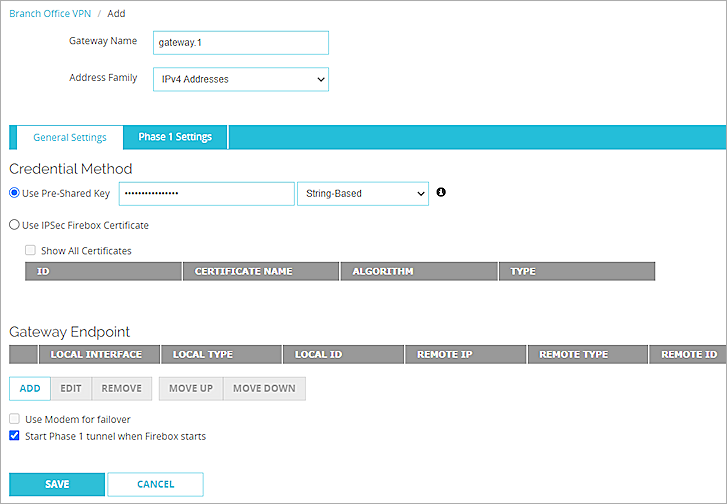This screenshot has height=504, width=727.
Task: Save the gateway configuration
Action: [x=57, y=484]
